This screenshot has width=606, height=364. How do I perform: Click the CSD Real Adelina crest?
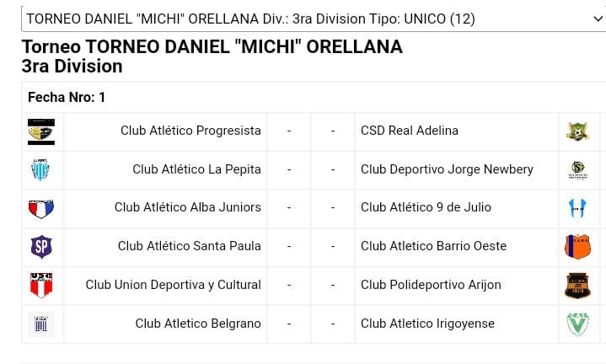[577, 131]
